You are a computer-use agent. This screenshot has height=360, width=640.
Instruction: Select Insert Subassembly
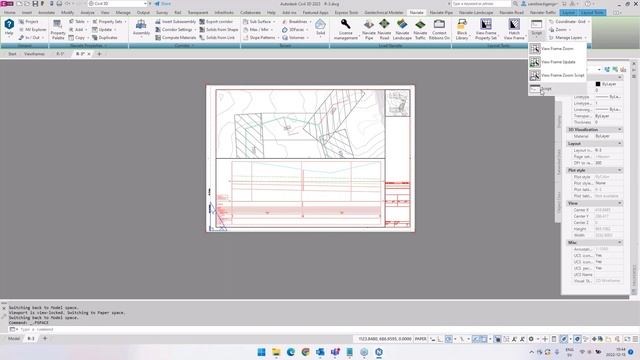tap(175, 21)
